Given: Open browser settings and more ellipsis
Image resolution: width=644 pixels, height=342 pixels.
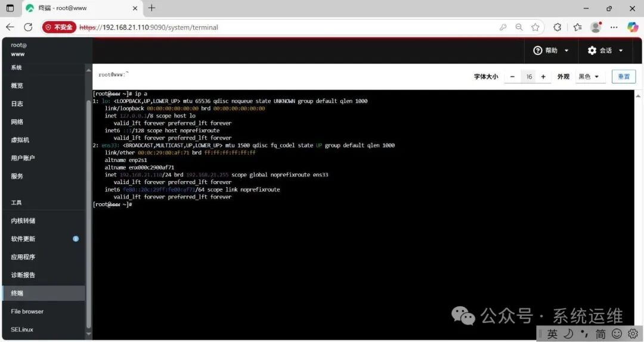Looking at the screenshot, I should pos(614,27).
